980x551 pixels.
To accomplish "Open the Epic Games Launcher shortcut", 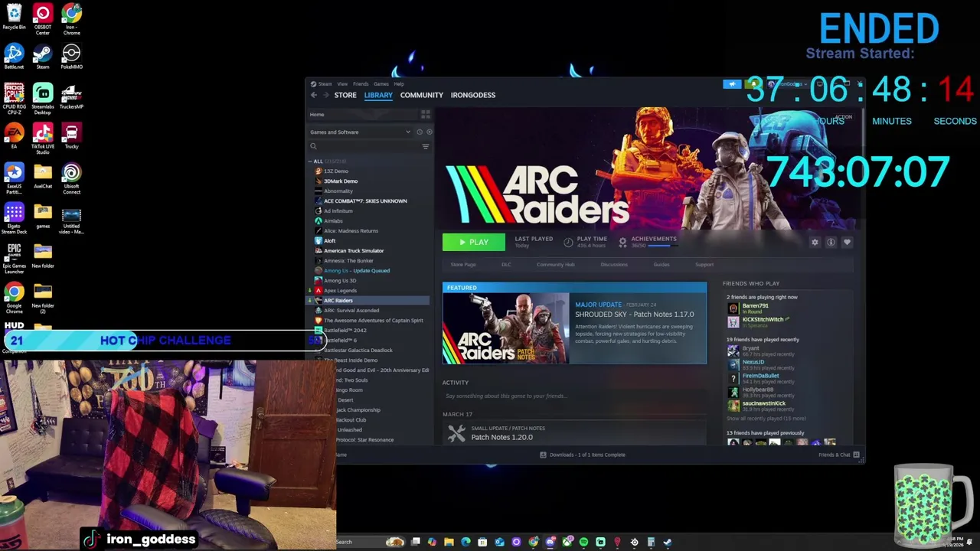I will click(x=14, y=257).
